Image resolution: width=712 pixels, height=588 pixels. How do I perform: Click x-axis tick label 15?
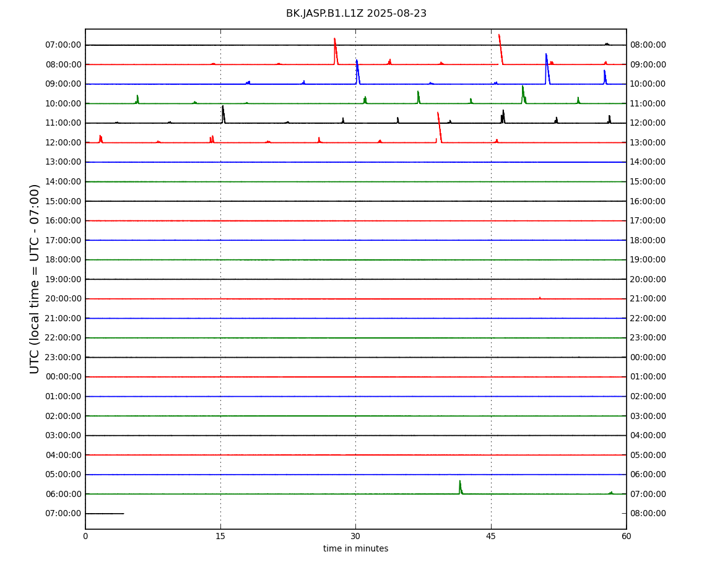(220, 536)
